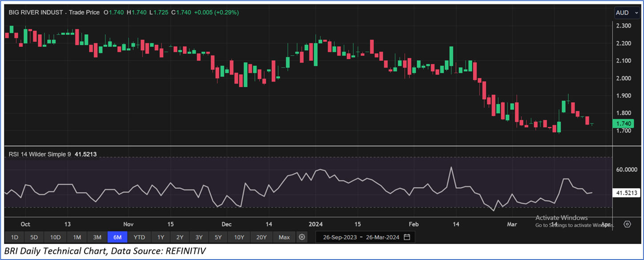Click the 26-Sep-2023 start date field
The image size is (644, 260).
[340, 237]
